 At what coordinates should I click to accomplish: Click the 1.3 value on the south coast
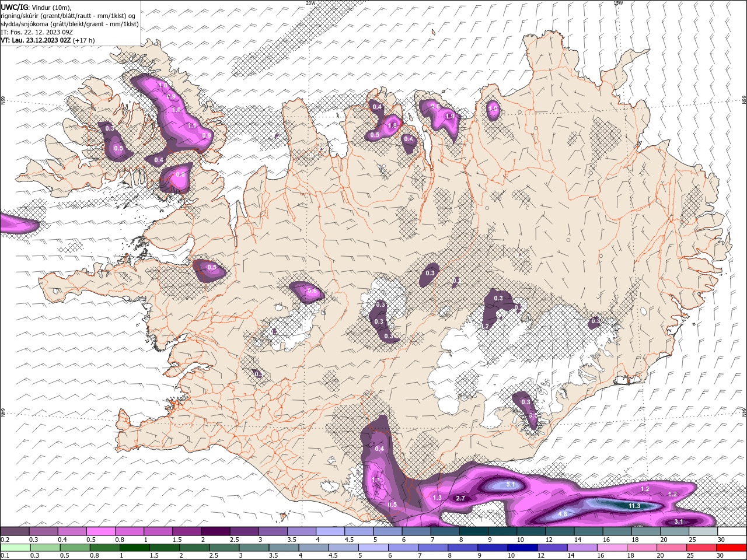(x=438, y=498)
